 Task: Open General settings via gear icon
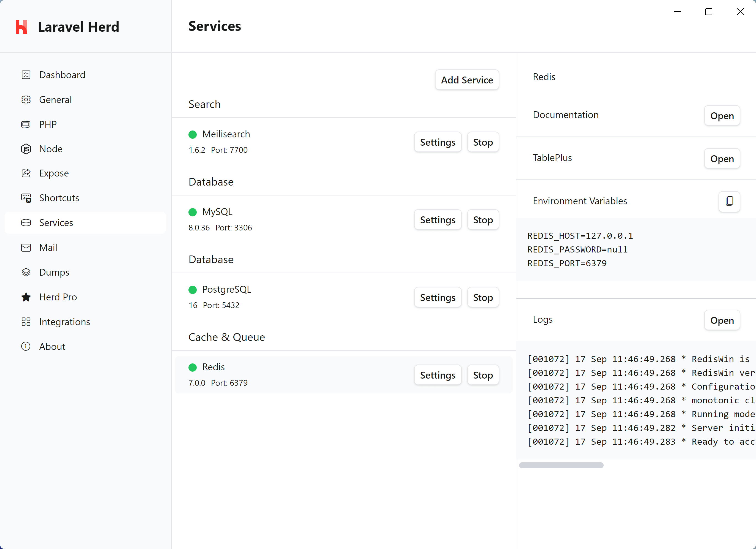click(26, 99)
